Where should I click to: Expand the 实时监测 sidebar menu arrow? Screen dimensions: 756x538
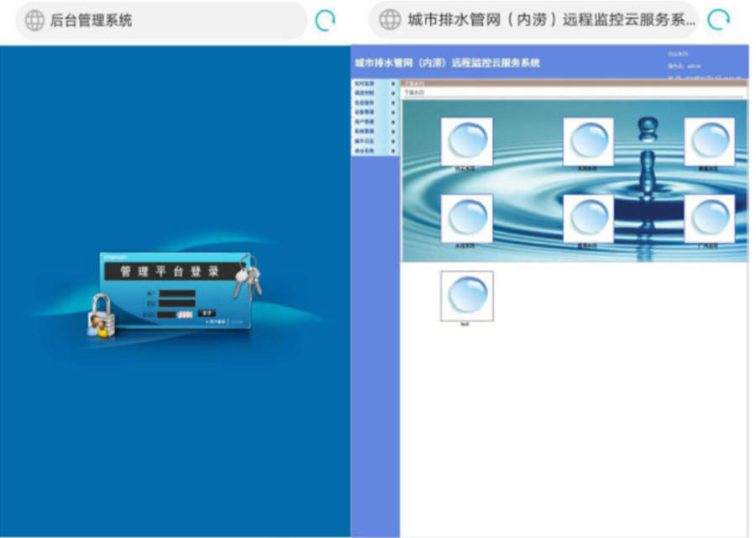tap(392, 83)
